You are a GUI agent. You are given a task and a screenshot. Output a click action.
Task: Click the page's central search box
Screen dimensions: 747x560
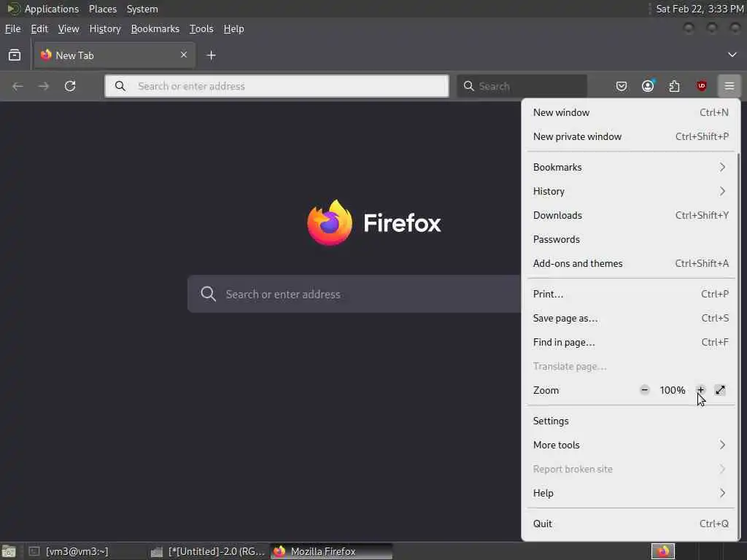click(x=354, y=294)
